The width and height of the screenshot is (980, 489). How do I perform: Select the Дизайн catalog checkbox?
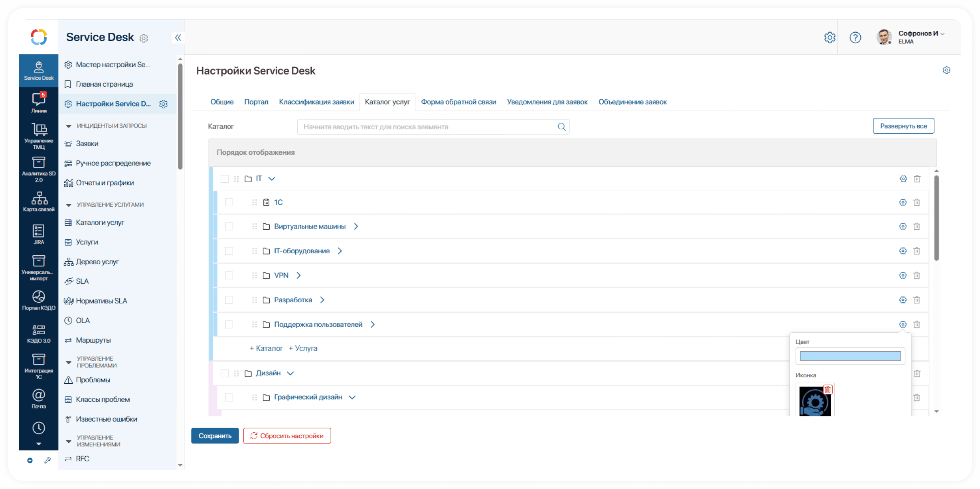coord(225,373)
